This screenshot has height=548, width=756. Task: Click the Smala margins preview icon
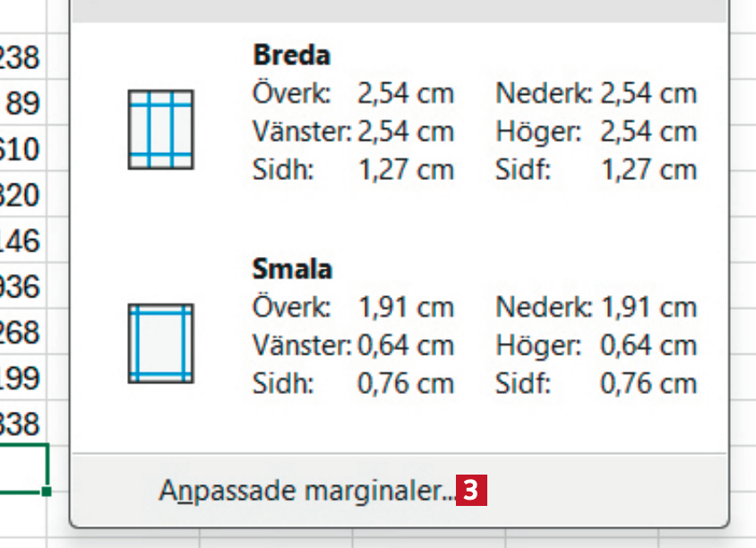click(x=160, y=344)
